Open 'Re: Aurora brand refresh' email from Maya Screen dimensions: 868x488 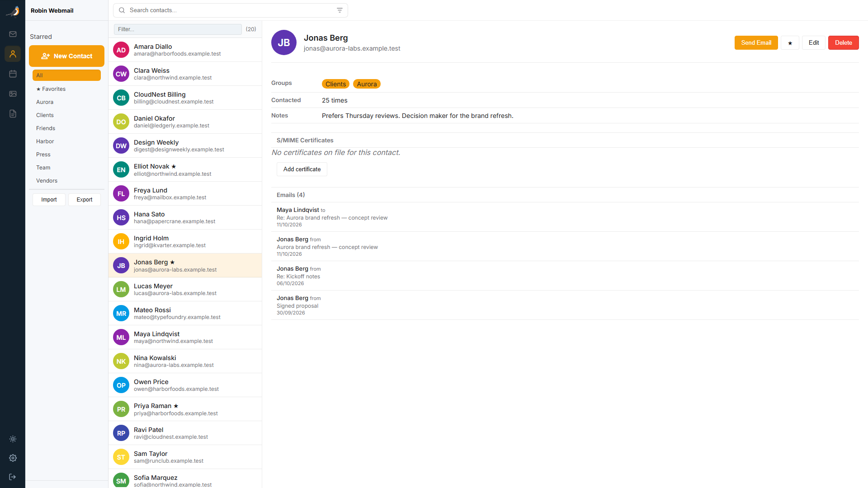point(565,217)
